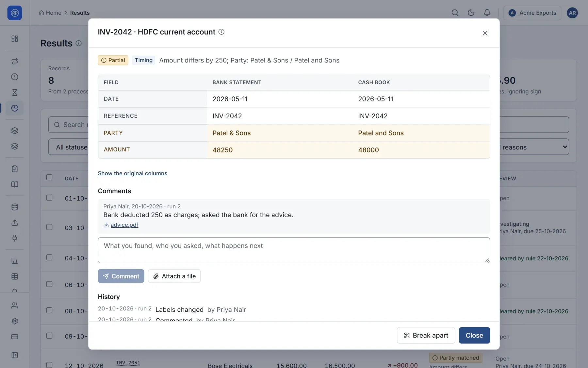Check the row checkbox for 01-10
This screenshot has width=588, height=368.
pos(49,198)
